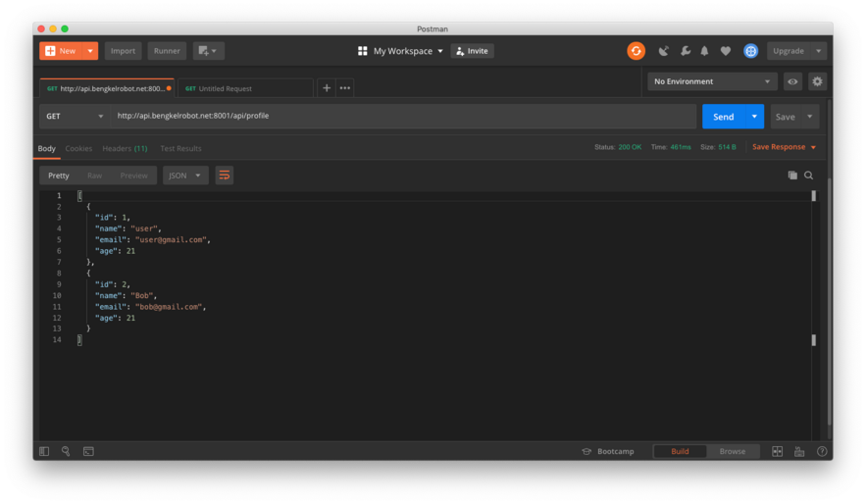866x504 pixels.
Task: Toggle sidebar visibility in status bar
Action: click(44, 451)
